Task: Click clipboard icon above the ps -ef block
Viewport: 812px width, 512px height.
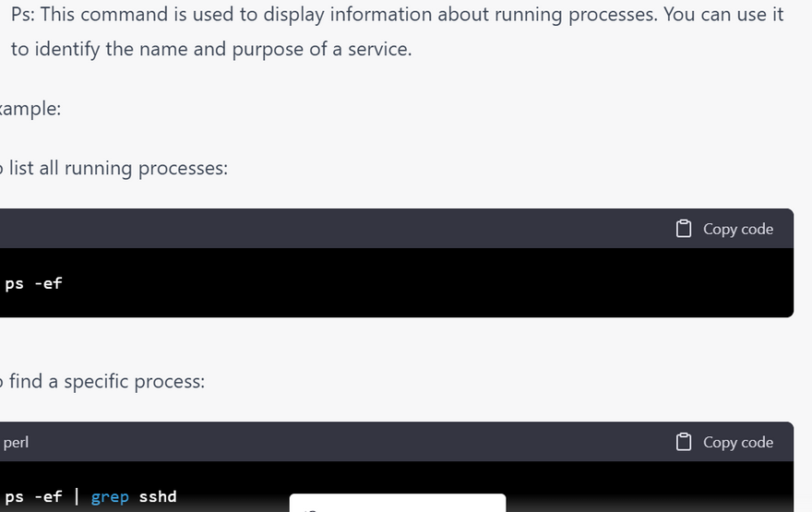Action: [x=684, y=229]
